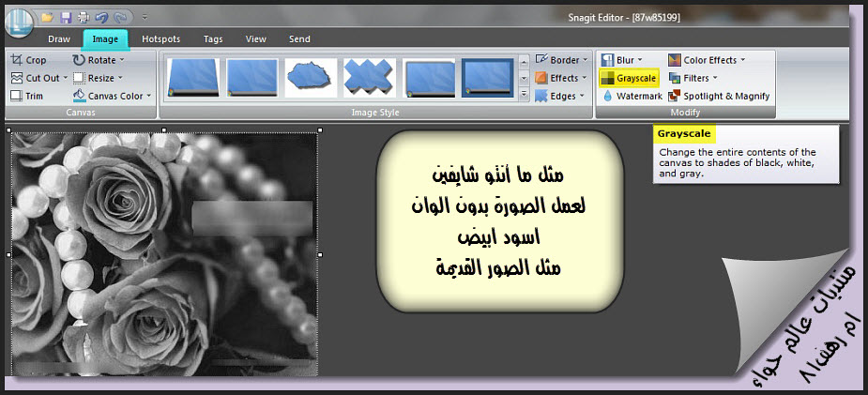Click the grayscale roses image on canvas
Screen dimensions: 868x395
(x=164, y=253)
